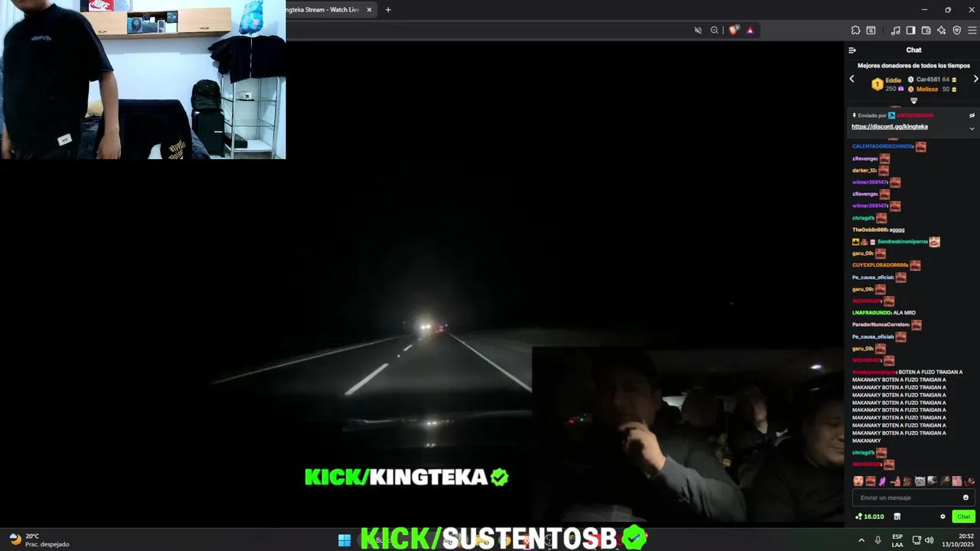The width and height of the screenshot is (980, 551).
Task: Open the clock showing 20:52
Action: tap(957, 540)
